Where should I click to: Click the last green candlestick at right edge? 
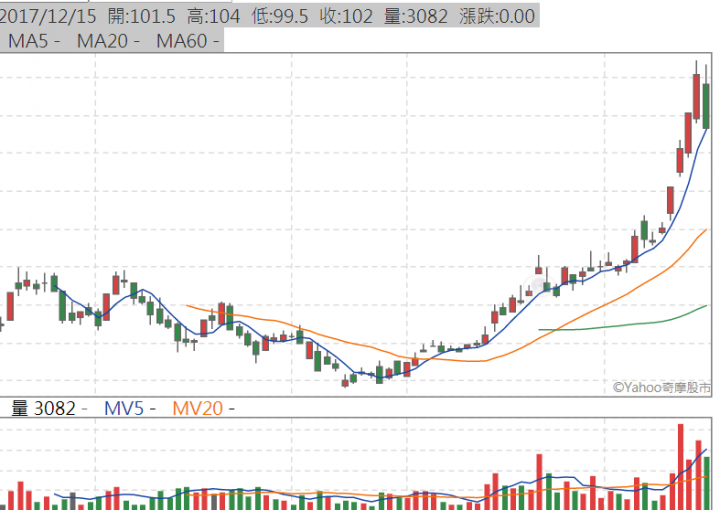[706, 106]
